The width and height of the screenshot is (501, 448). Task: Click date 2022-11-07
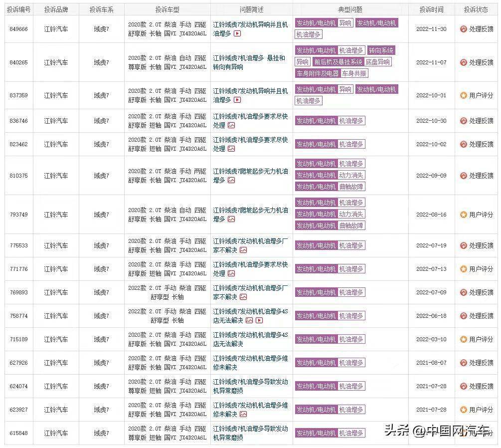(x=431, y=62)
